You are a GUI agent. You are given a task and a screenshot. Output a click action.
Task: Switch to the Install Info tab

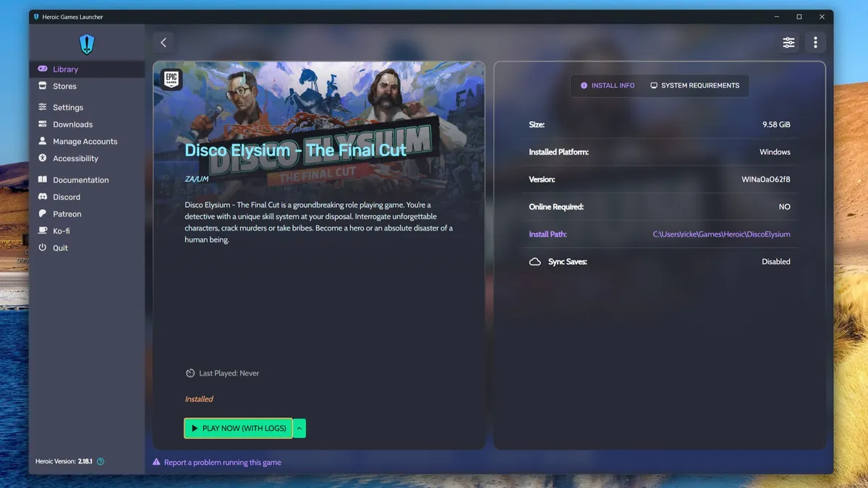(608, 85)
